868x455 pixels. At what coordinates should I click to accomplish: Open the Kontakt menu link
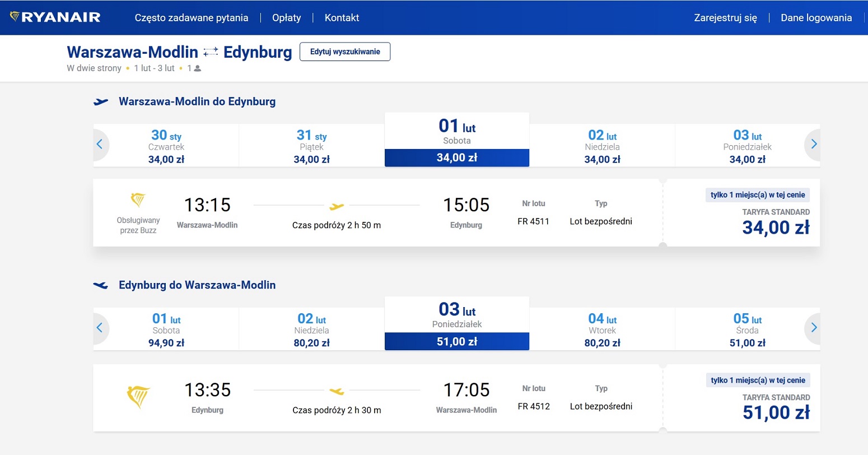pos(342,18)
